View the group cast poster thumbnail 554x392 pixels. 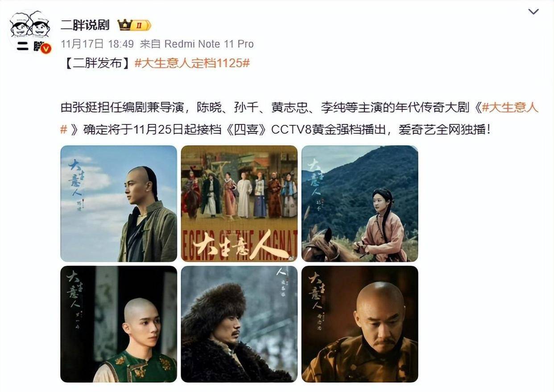pos(239,203)
